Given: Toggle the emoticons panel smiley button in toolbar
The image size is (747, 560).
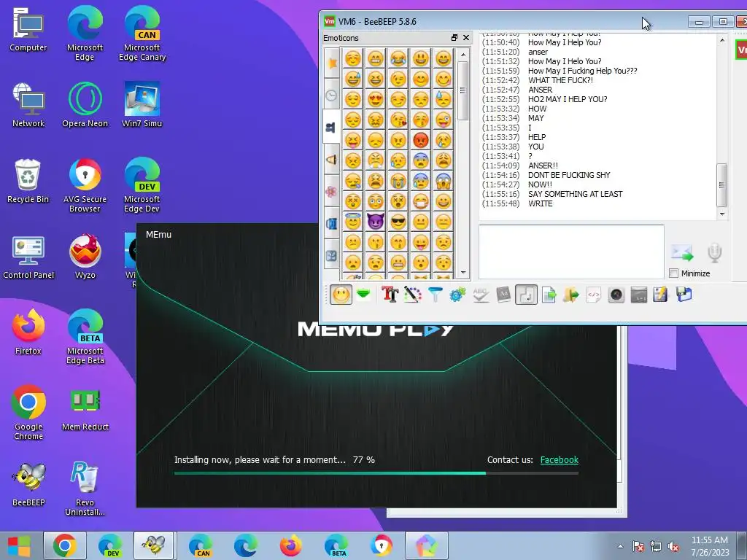Looking at the screenshot, I should click(x=341, y=295).
